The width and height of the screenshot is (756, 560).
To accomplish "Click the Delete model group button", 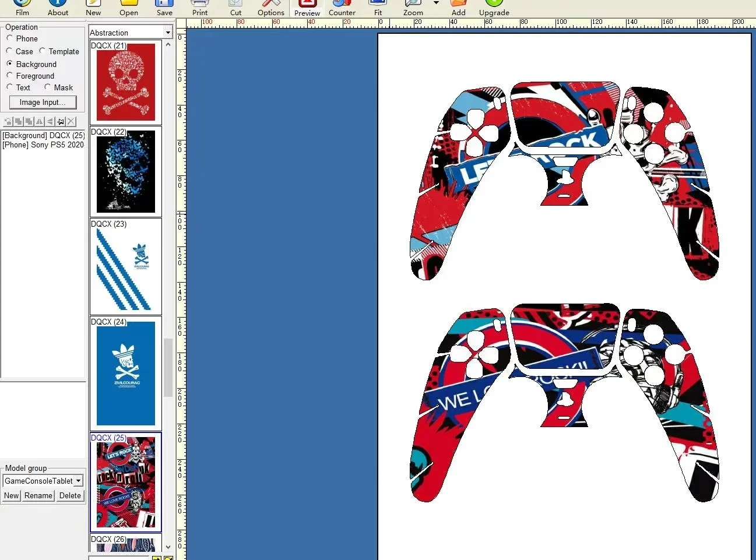I will click(x=70, y=495).
